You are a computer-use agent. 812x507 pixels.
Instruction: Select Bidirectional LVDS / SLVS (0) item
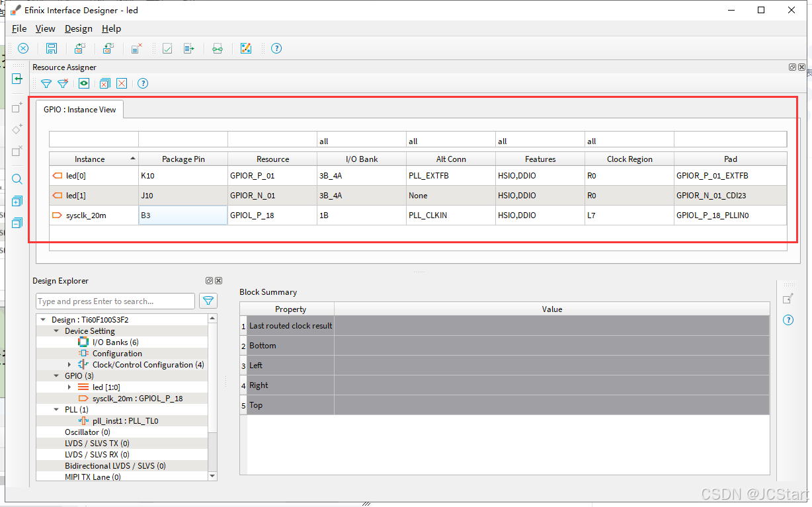coord(115,466)
